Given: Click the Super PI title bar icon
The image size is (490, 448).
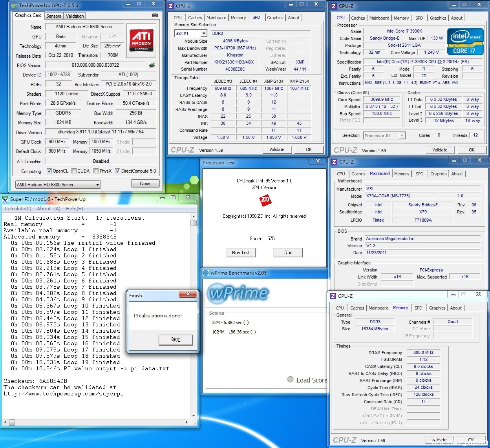Looking at the screenshot, I should (x=5, y=199).
